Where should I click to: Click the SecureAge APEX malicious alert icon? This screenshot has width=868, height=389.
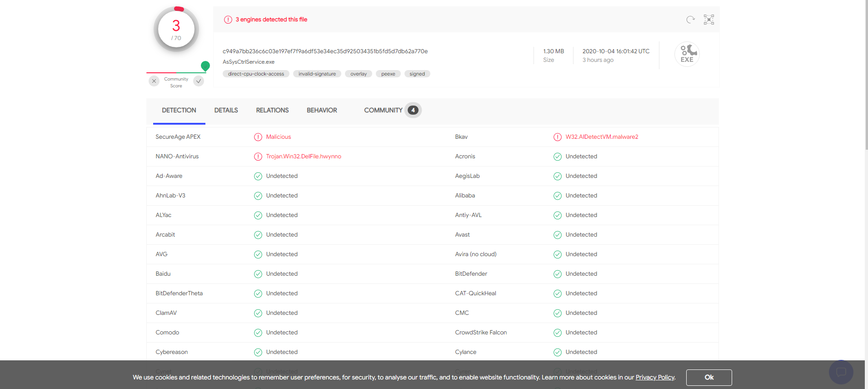pos(258,137)
